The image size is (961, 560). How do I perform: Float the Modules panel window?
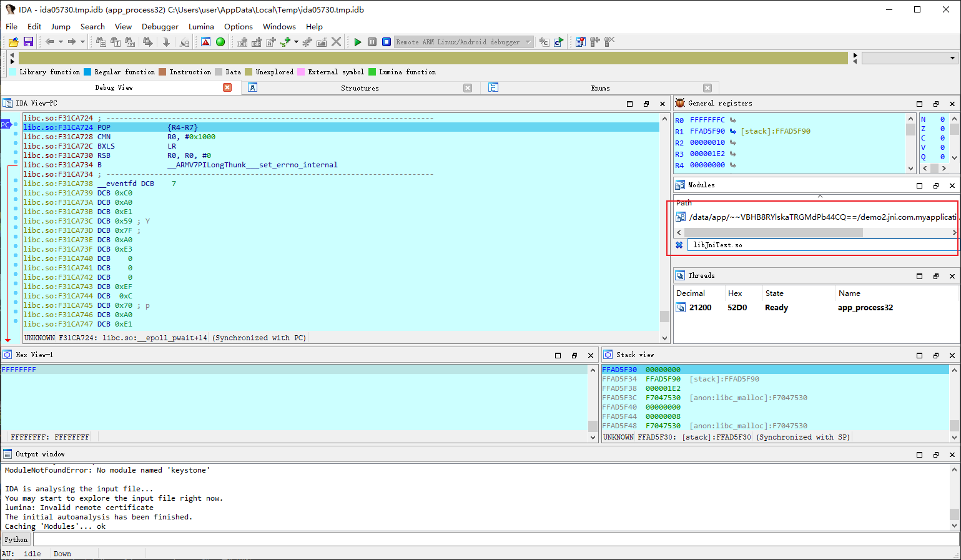click(936, 185)
